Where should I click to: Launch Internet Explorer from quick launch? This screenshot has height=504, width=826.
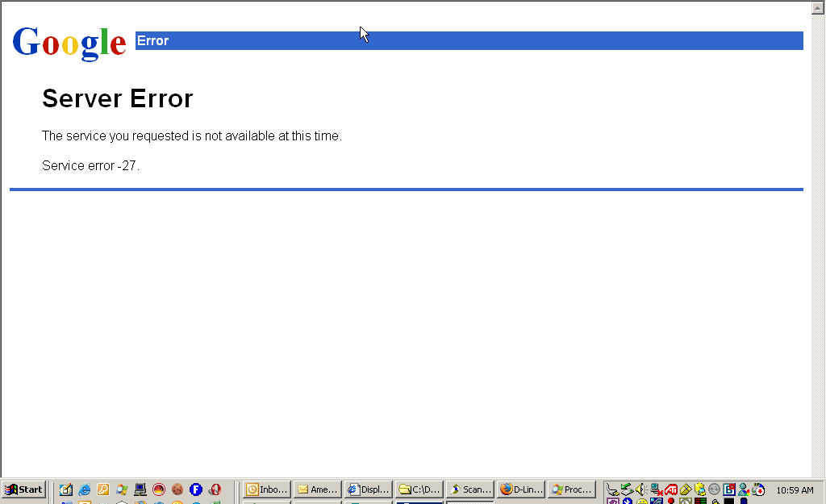pyautogui.click(x=84, y=489)
